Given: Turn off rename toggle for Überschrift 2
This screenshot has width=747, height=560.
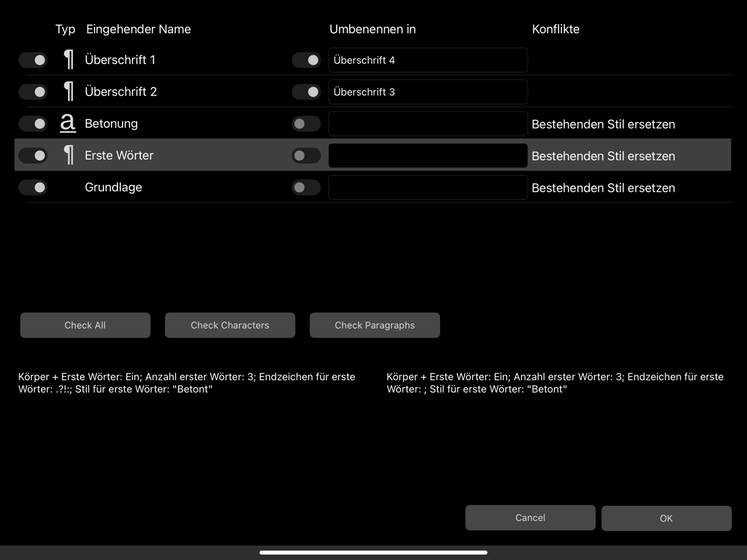Looking at the screenshot, I should [306, 92].
